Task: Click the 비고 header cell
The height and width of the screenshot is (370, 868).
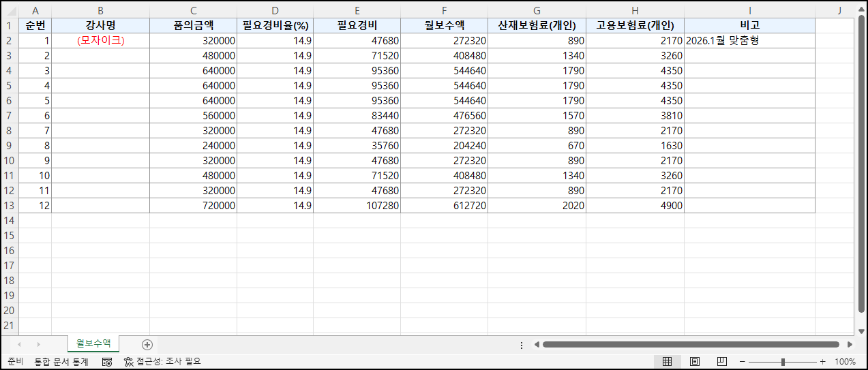Action: pos(749,25)
